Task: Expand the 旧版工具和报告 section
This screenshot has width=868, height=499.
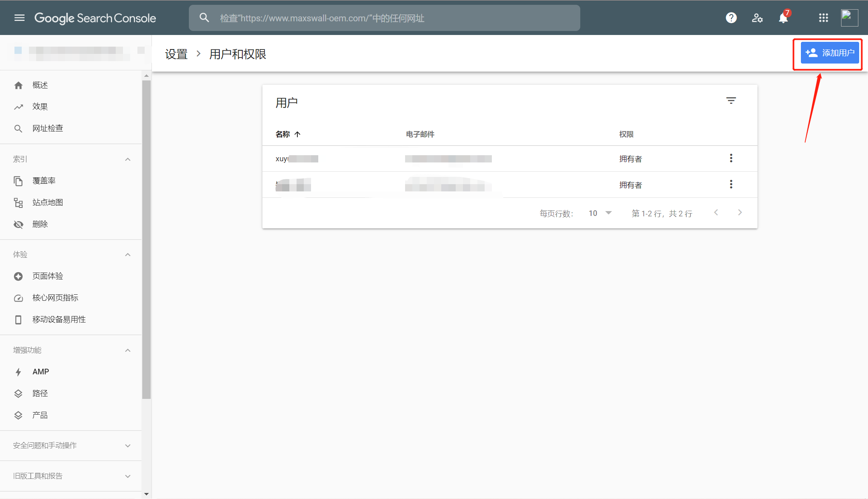Action: pyautogui.click(x=128, y=476)
